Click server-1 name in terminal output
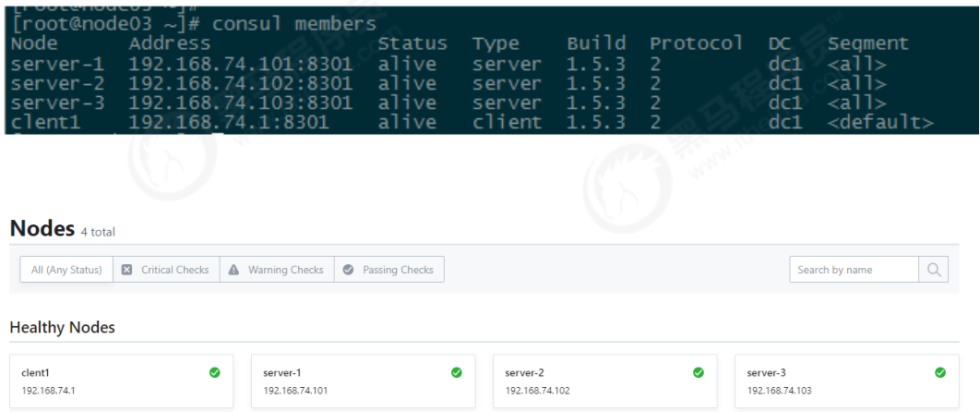 tap(57, 64)
